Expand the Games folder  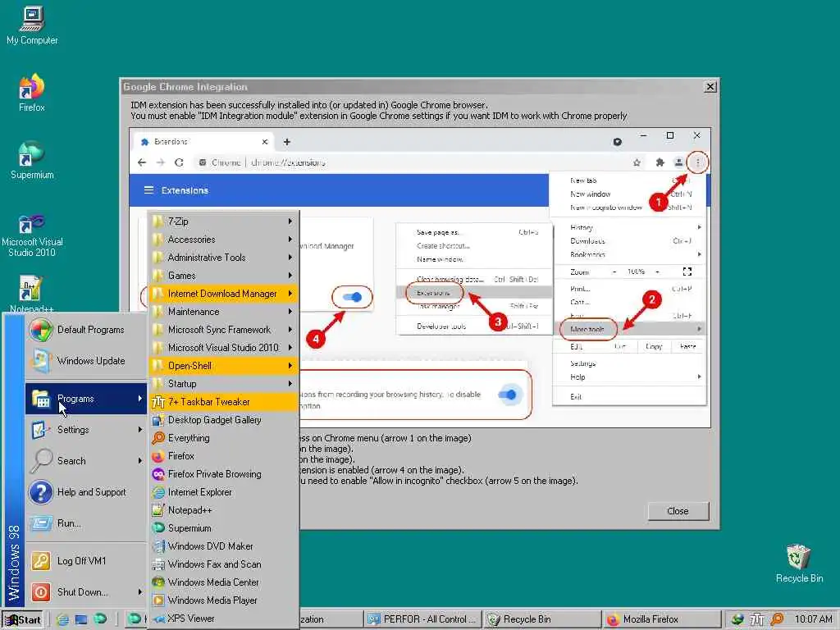click(223, 276)
